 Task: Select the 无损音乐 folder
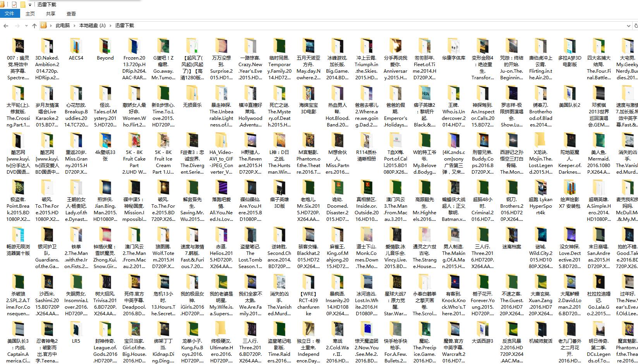[x=192, y=97]
